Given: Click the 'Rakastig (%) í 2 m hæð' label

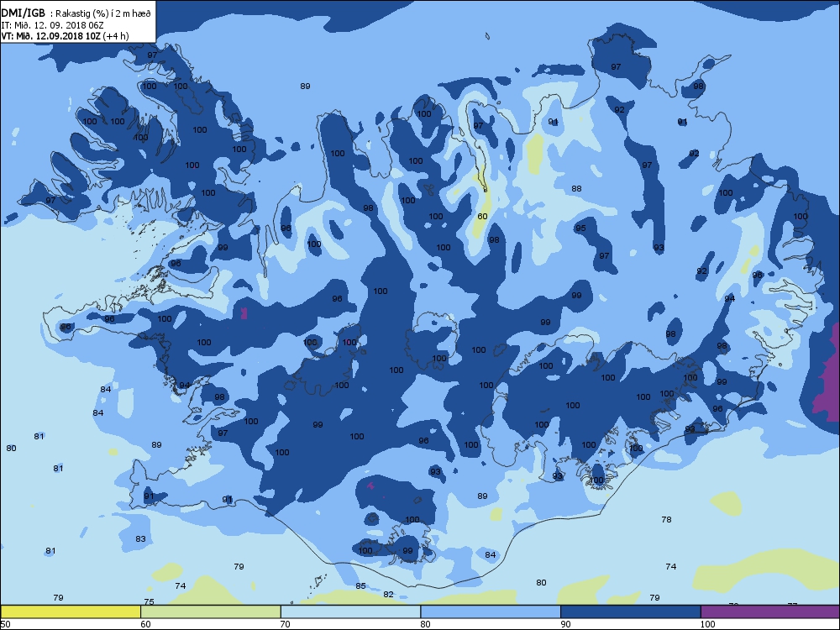Looking at the screenshot, I should tap(103, 14).
